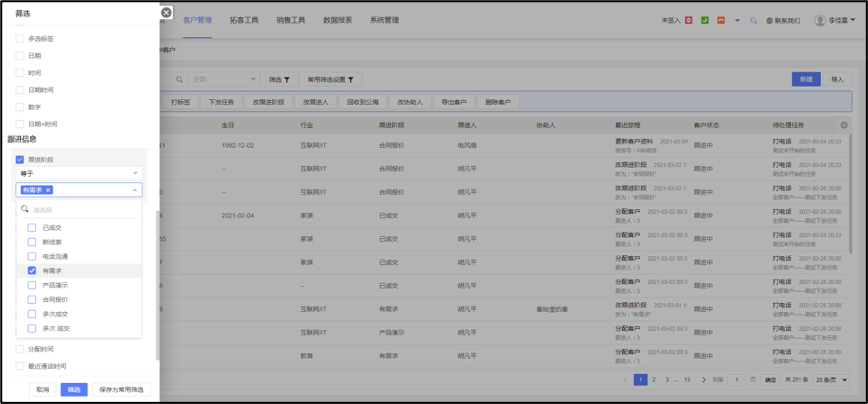
Task: Click the customer search magnifier icon
Action: pos(179,80)
